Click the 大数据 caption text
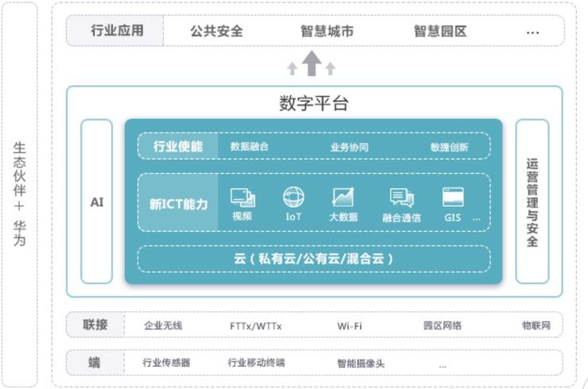Viewport: 588px width, 389px height. (343, 217)
